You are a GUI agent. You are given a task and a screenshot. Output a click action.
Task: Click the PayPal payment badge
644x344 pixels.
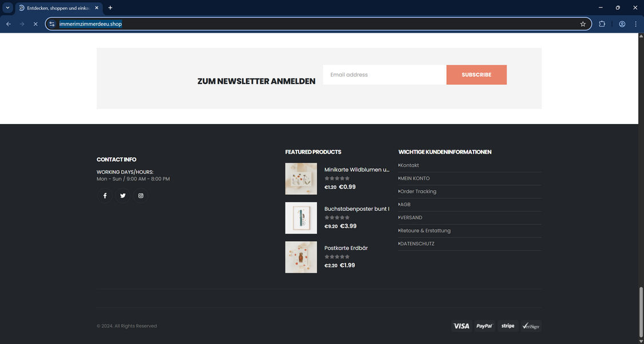(x=484, y=326)
